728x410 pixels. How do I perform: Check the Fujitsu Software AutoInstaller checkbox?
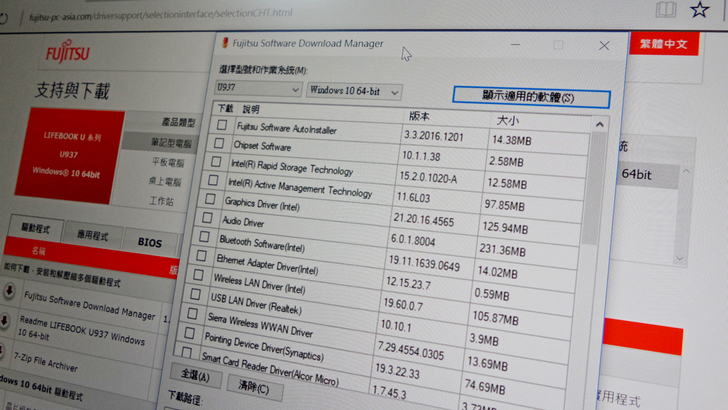[x=221, y=126]
